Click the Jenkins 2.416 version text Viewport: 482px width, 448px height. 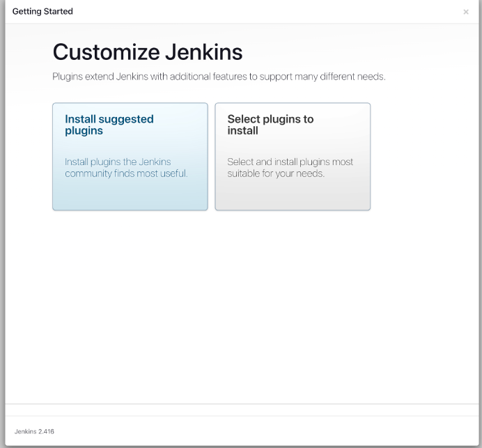point(34,431)
